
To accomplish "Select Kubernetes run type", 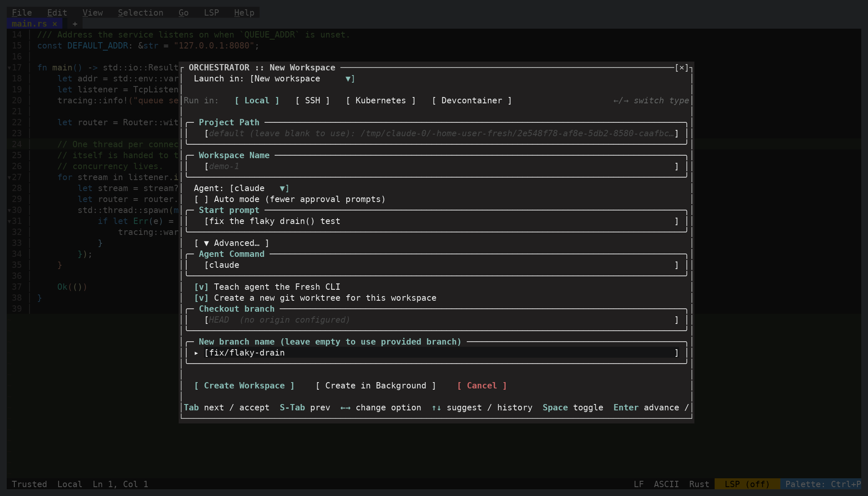I will point(381,100).
